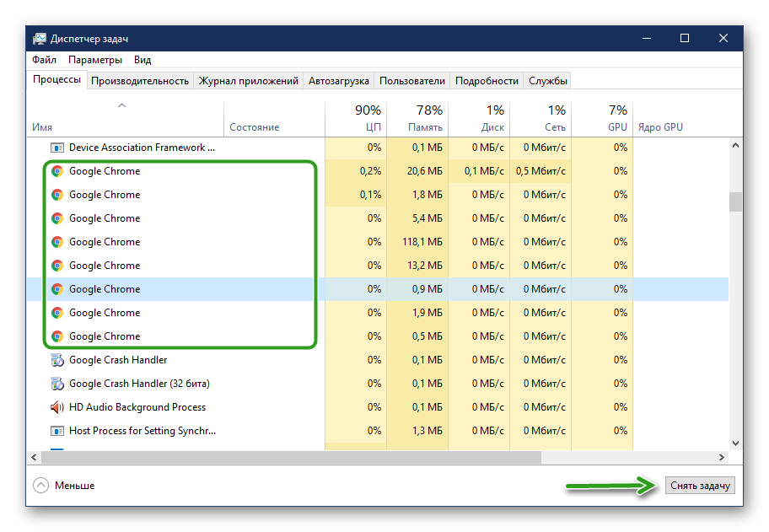The height and width of the screenshot is (532, 769).
Task: Sort by ЦП column header
Action: click(x=356, y=119)
